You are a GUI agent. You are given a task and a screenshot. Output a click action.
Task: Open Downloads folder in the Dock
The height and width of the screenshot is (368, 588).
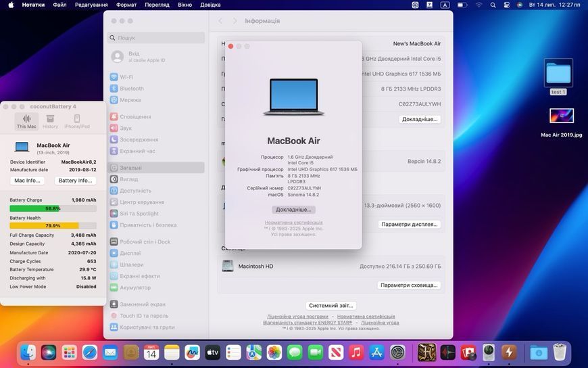[x=539, y=352]
